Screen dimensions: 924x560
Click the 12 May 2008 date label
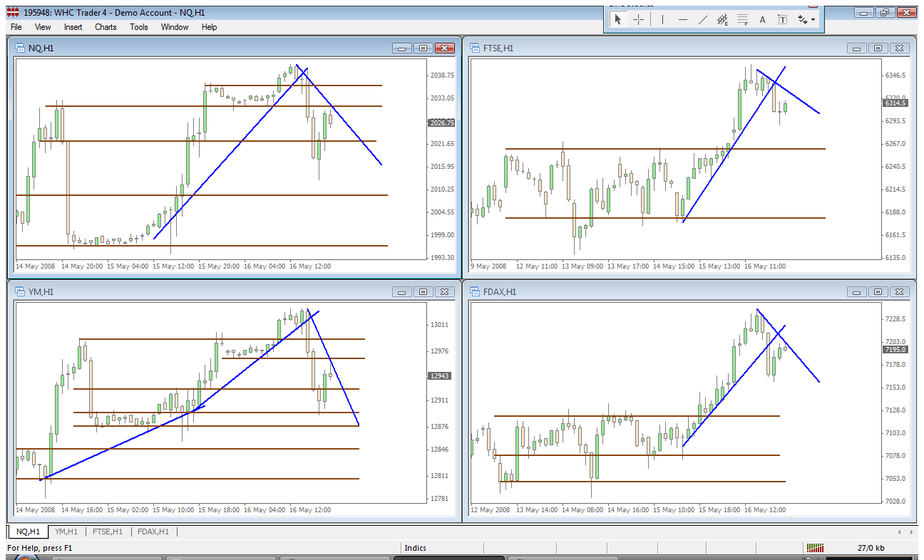(x=490, y=510)
